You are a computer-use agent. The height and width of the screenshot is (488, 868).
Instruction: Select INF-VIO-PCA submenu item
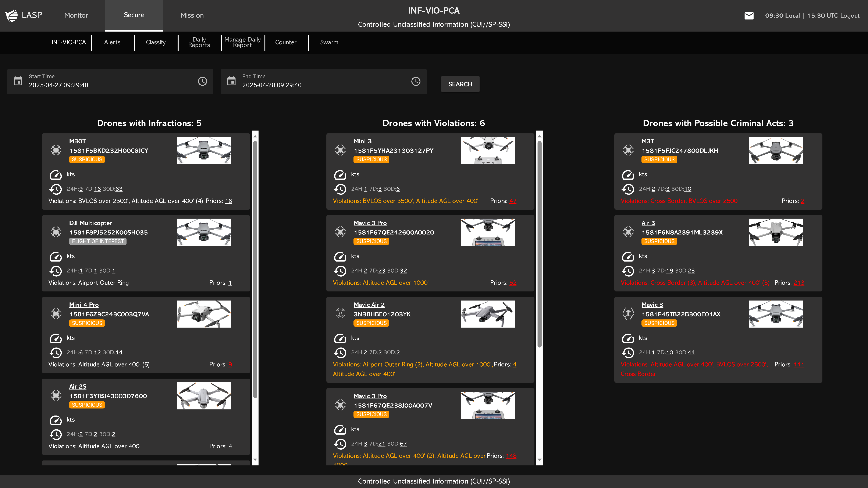[x=69, y=42]
